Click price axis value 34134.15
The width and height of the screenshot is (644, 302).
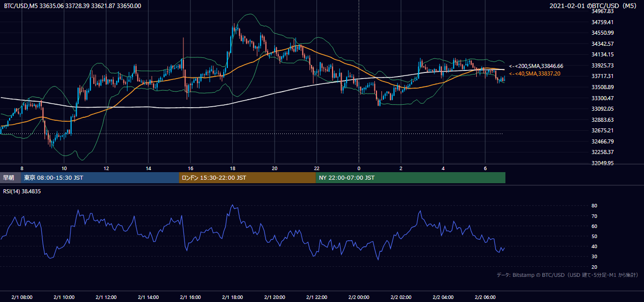(x=602, y=54)
